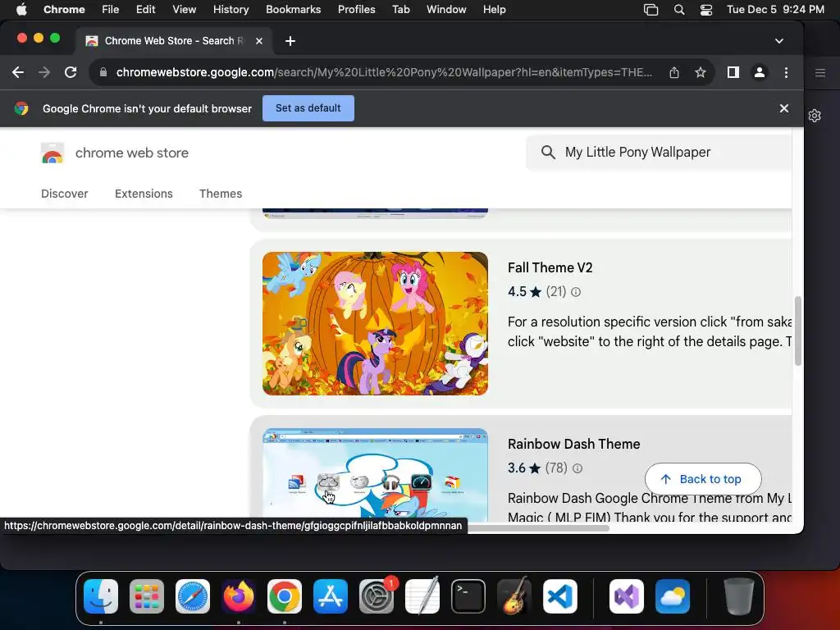The height and width of the screenshot is (630, 840).
Task: Expand the tab search chevron
Action: [779, 41]
